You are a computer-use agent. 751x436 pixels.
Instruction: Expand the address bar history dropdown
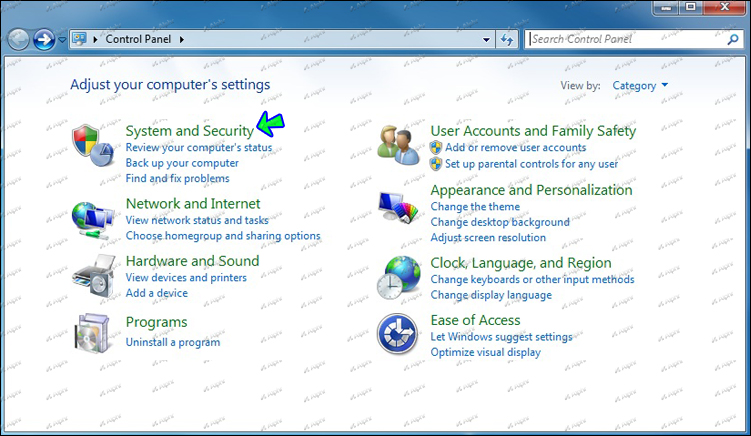tap(486, 39)
